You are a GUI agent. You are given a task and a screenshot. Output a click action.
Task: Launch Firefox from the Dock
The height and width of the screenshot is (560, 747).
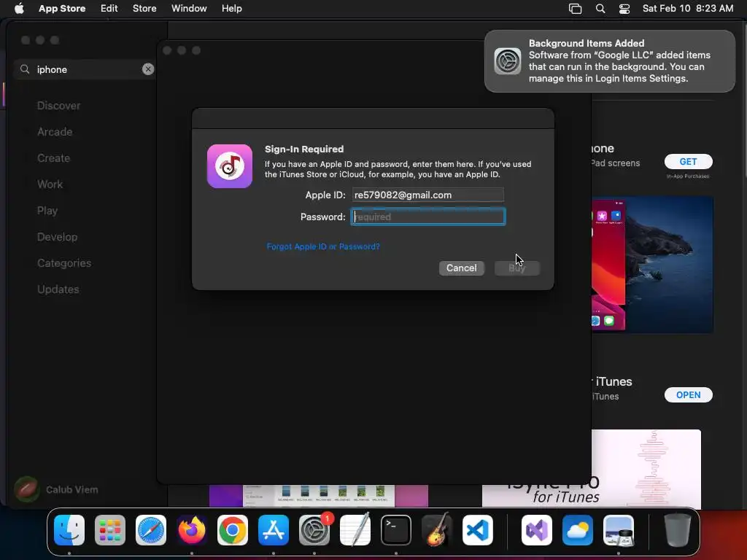pos(192,530)
